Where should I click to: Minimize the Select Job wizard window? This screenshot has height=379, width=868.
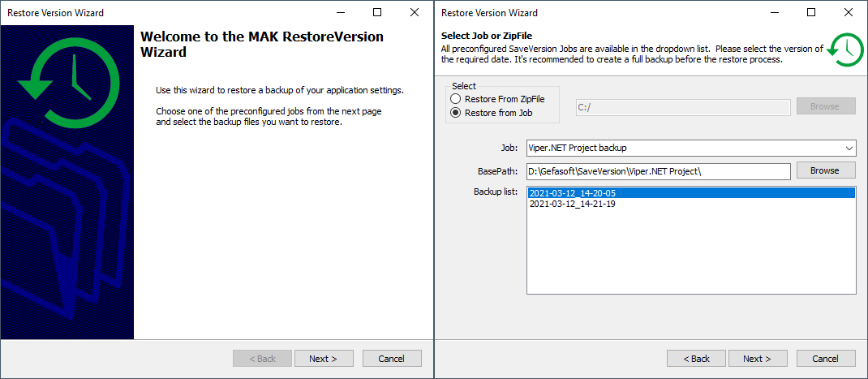pos(774,12)
